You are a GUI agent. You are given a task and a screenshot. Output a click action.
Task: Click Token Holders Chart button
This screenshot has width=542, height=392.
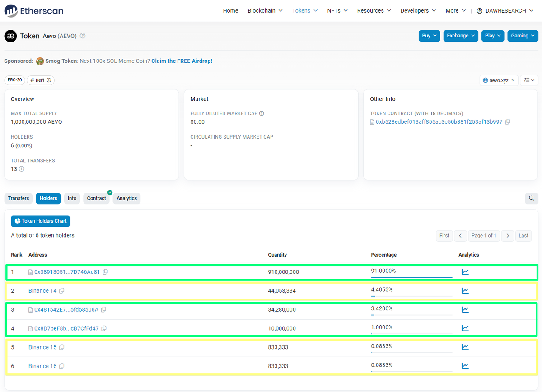[x=41, y=221]
